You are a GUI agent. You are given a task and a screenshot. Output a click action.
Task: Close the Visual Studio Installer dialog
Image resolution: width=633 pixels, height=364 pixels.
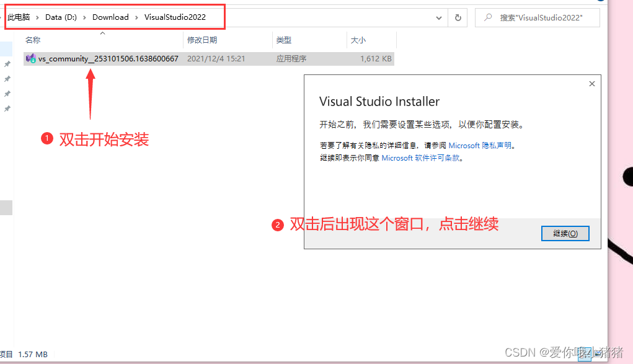click(591, 84)
